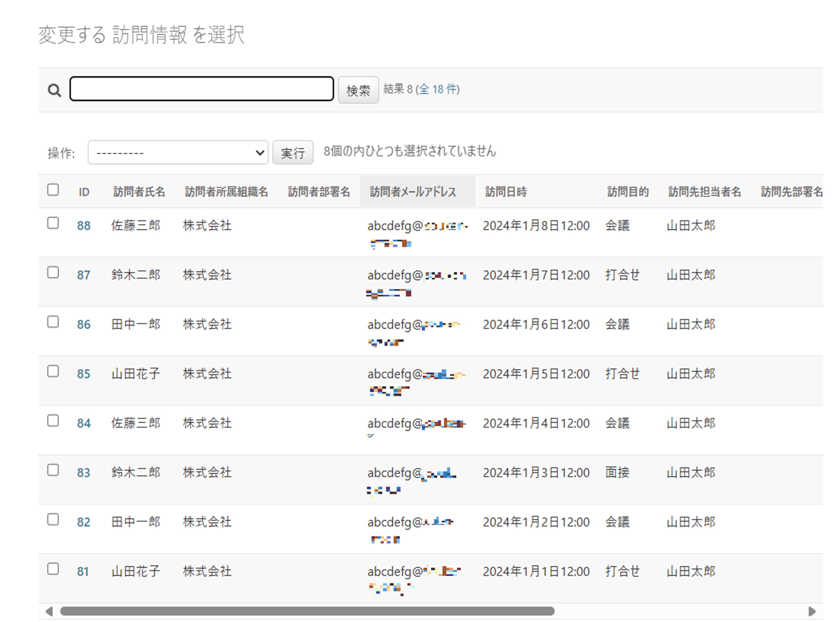Sort by 訪問者所属組織名 column header
Screen dimensions: 840x622
pos(226,192)
